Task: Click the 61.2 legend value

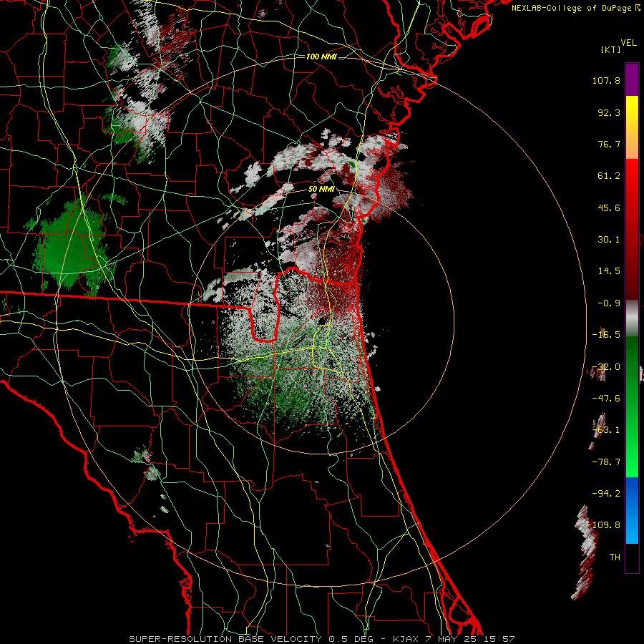Action: pyautogui.click(x=609, y=176)
